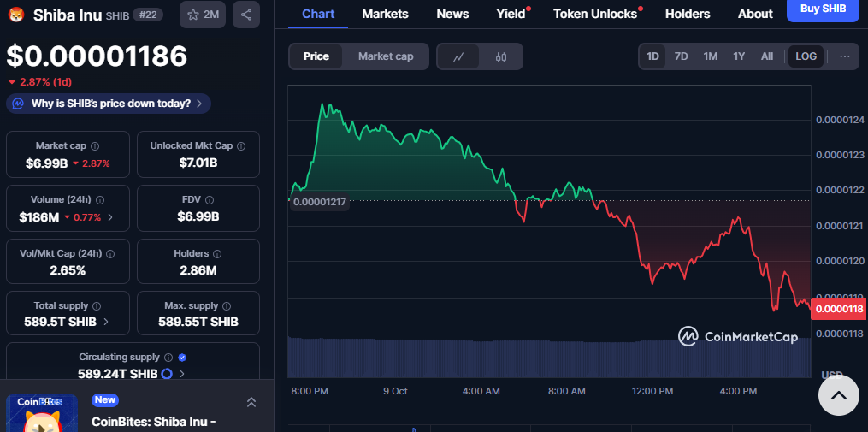Image resolution: width=868 pixels, height=432 pixels.
Task: Click the Buy SHIB button
Action: pyautogui.click(x=822, y=9)
